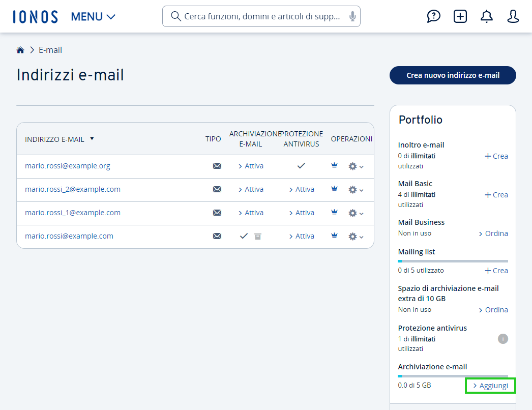Click envelope type icon for mario.rossi_1@example.com
The image size is (532, 410).
(x=217, y=213)
